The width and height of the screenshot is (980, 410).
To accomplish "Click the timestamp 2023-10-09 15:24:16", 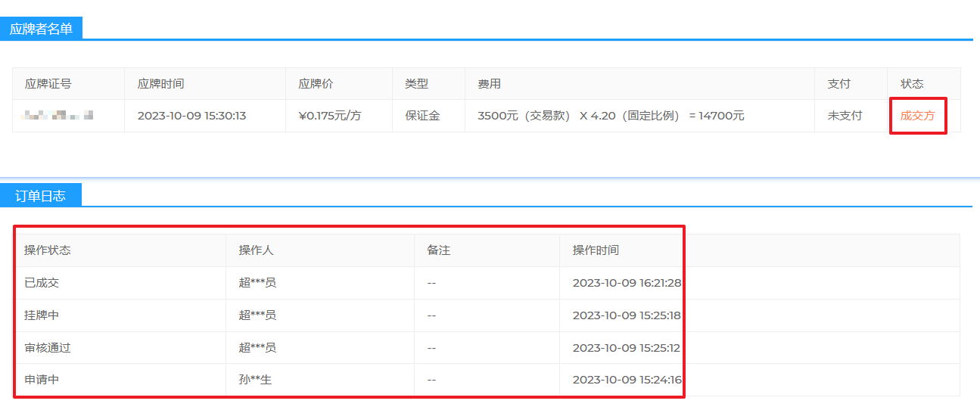I will (627, 380).
